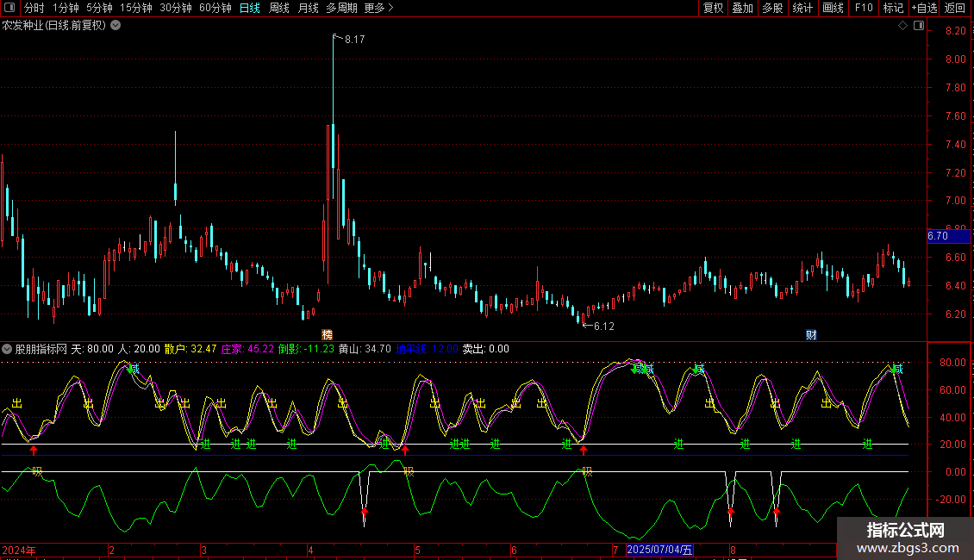Click the 倒影: -11.23 indicator value
This screenshot has width=974, height=560.
point(306,349)
